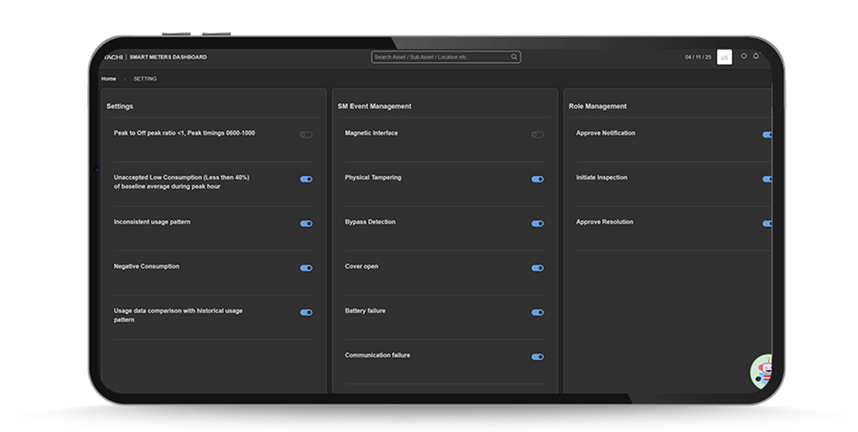Viewport: 858px width, 432px height.
Task: Disable Battery failure event toggle
Action: (538, 312)
